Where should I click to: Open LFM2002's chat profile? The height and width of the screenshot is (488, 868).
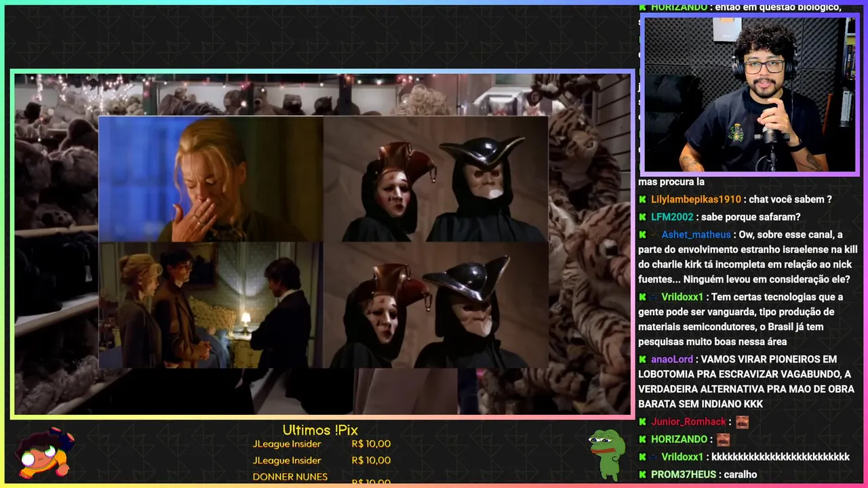(672, 217)
